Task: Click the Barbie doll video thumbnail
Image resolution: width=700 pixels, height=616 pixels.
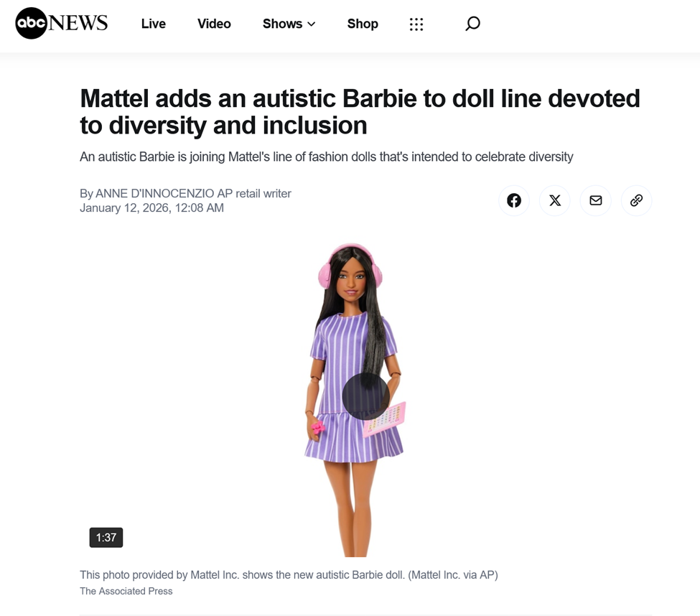Action: click(354, 399)
